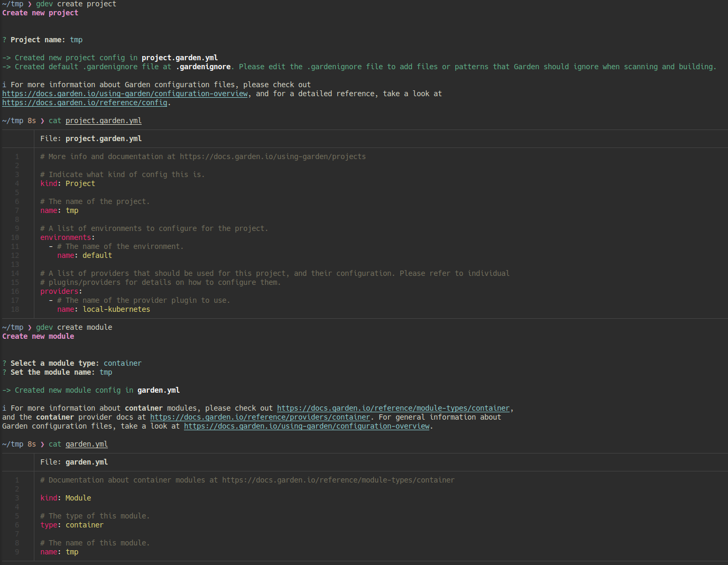Click comment '# The type of this module.'
This screenshot has width=728, height=565.
(95, 516)
